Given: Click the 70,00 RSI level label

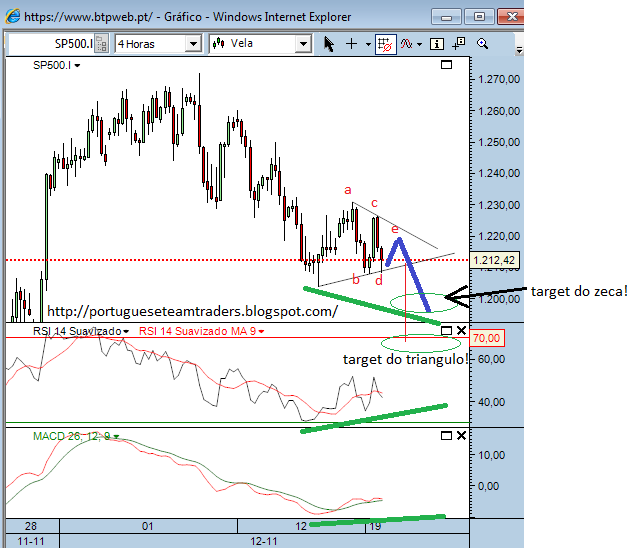Looking at the screenshot, I should pos(486,338).
